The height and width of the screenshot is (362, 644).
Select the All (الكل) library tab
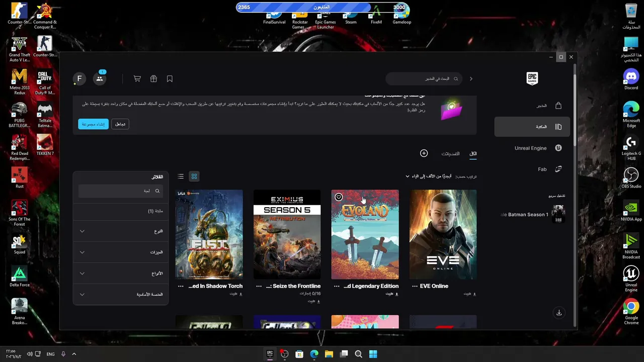tap(473, 154)
